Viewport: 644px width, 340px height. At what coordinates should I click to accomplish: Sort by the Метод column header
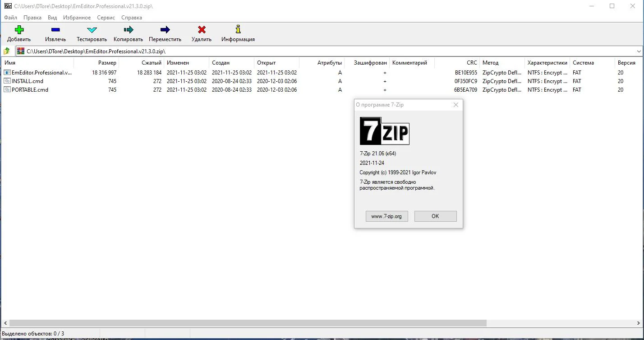point(502,63)
